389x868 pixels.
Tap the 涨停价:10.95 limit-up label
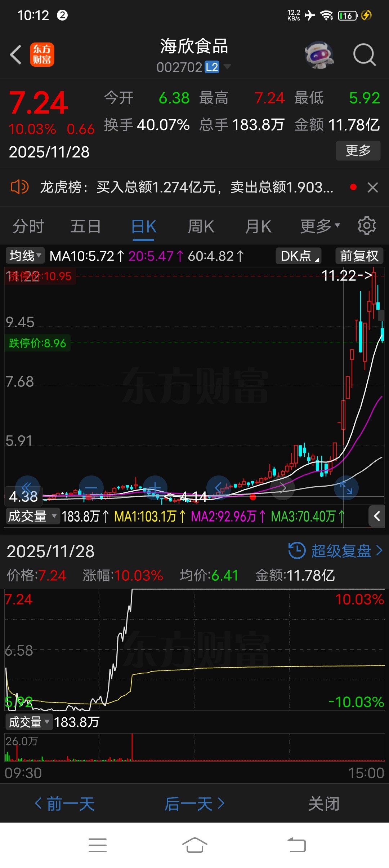coord(40,276)
